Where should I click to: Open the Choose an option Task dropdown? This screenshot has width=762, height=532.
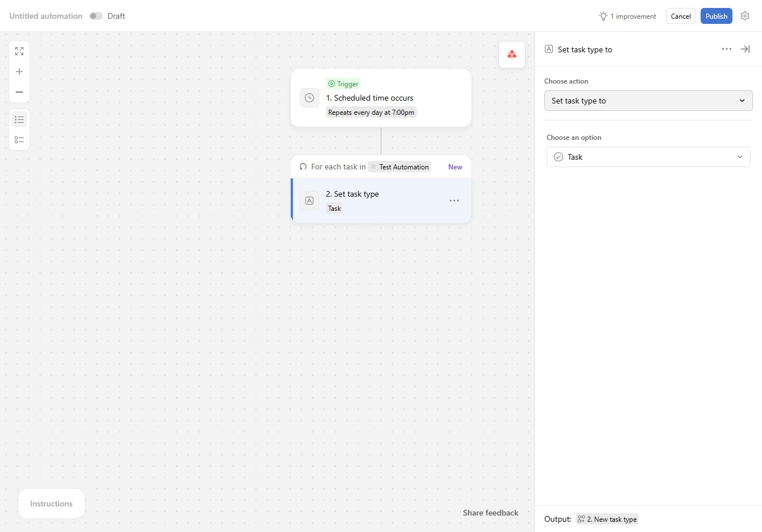click(x=648, y=157)
